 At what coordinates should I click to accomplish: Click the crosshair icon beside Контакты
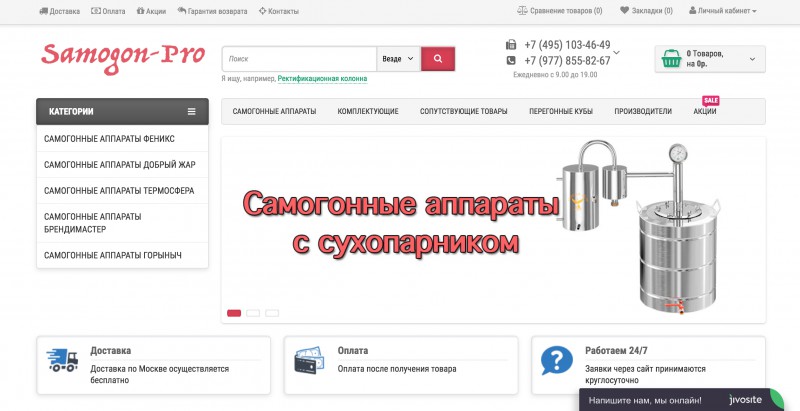(262, 11)
